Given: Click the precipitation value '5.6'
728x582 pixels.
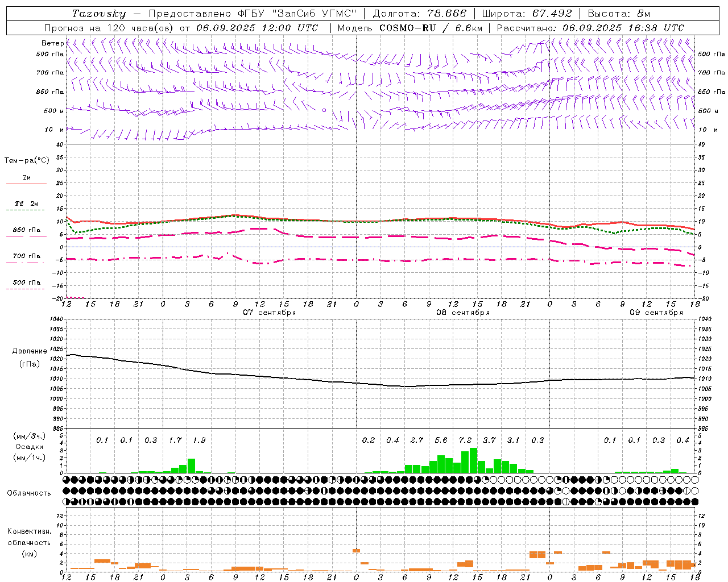Looking at the screenshot, I should [x=441, y=440].
